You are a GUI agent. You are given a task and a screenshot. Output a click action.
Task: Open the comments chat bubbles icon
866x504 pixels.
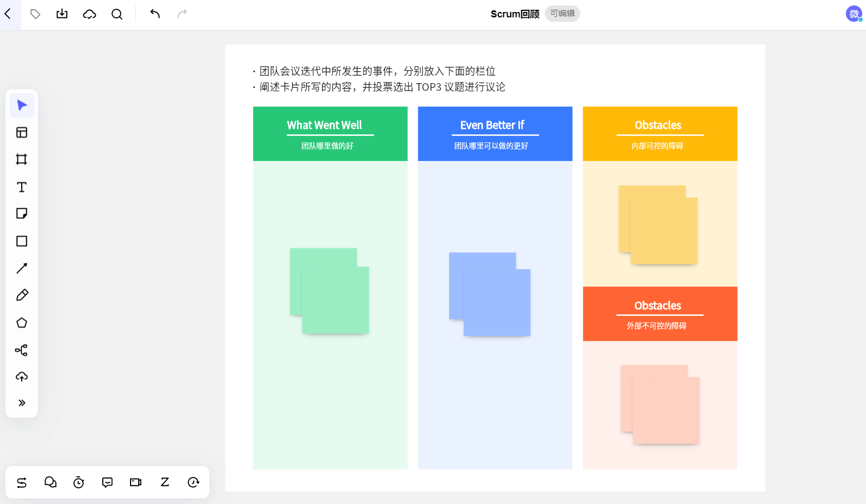click(x=51, y=482)
